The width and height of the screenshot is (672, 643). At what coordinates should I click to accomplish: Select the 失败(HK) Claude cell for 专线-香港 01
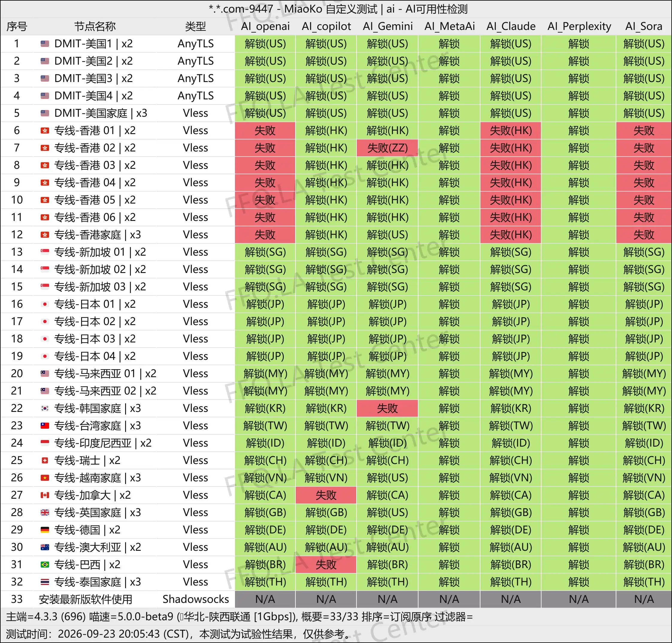click(511, 130)
